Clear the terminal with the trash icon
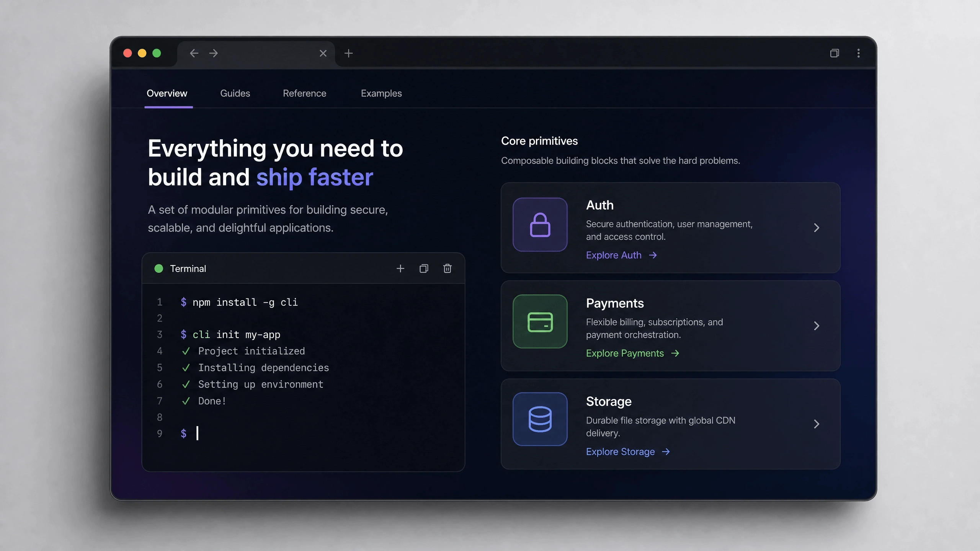 pos(448,269)
